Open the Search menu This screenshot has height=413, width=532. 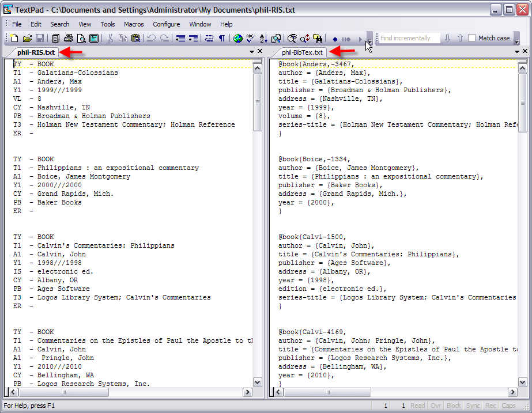pyautogui.click(x=60, y=24)
